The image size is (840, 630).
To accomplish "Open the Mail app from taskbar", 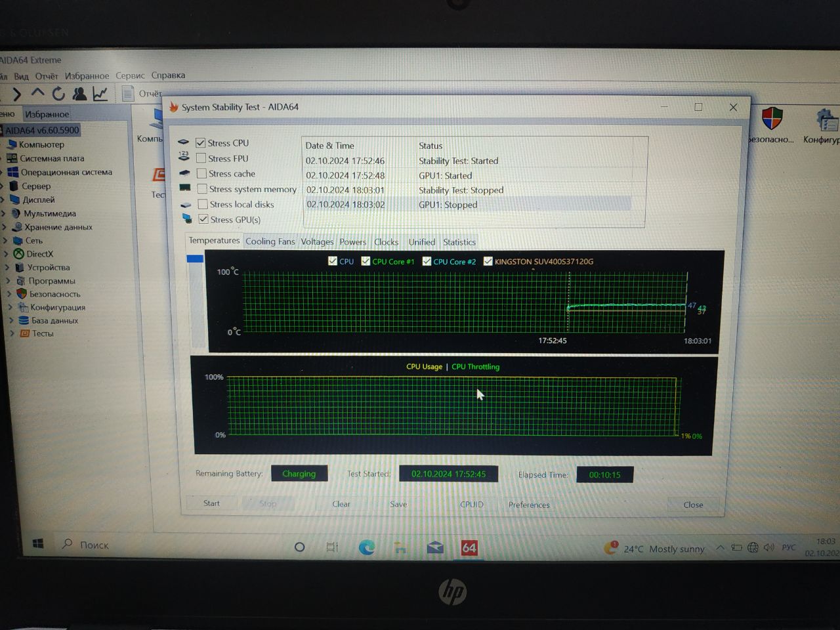I will point(434,547).
